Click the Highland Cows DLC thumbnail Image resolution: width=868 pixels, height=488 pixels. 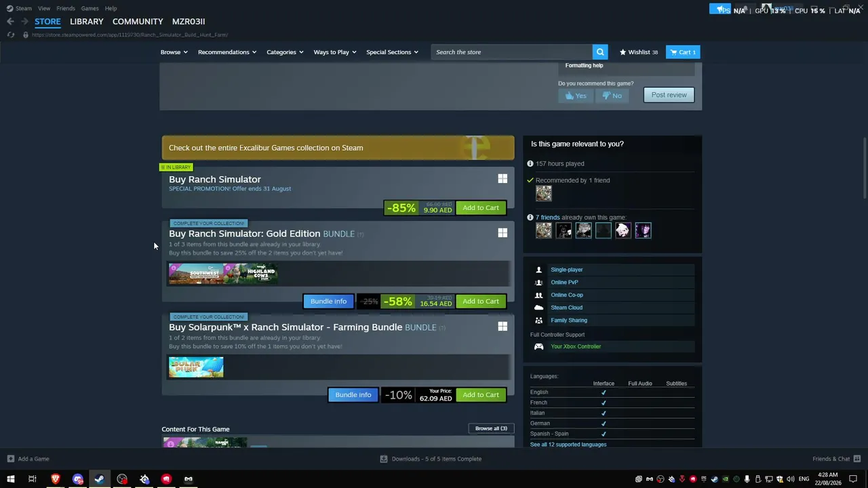251,274
